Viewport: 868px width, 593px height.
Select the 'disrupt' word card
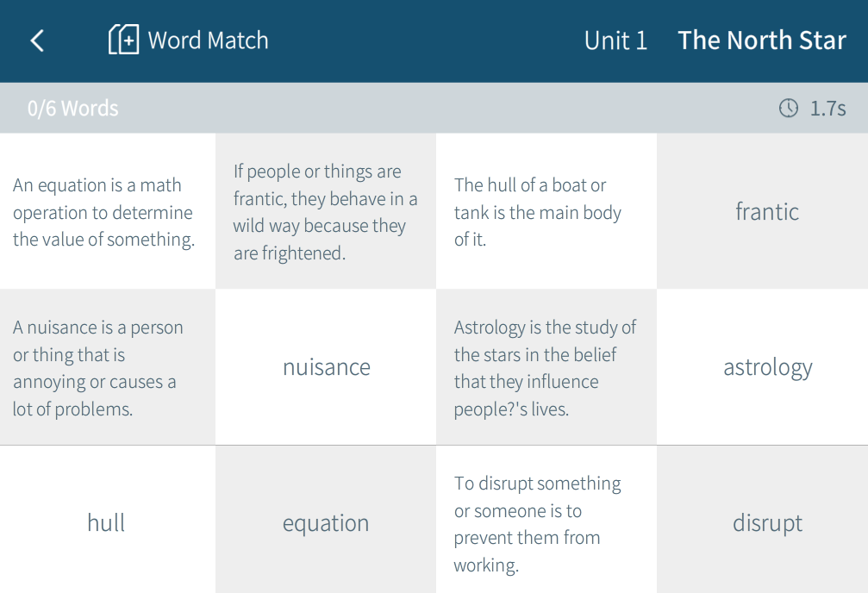[x=767, y=522]
